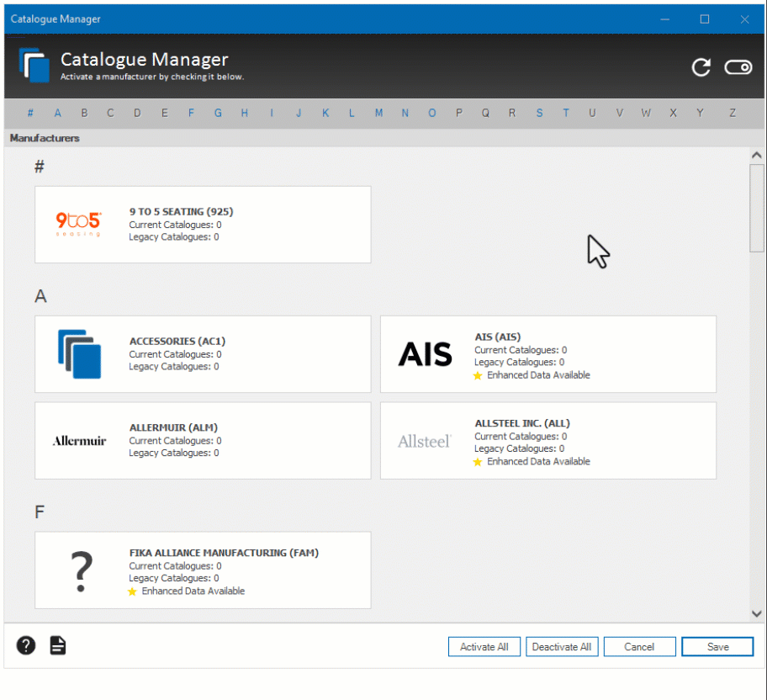Viewport: 767px width, 700px height.
Task: Click the refresh icon in header
Action: [701, 68]
